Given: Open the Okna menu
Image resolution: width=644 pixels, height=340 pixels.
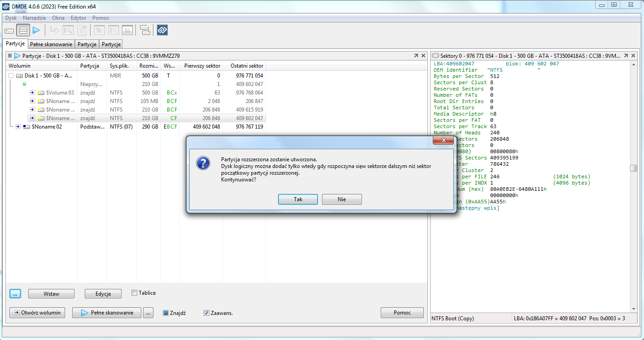Looking at the screenshot, I should (x=58, y=18).
